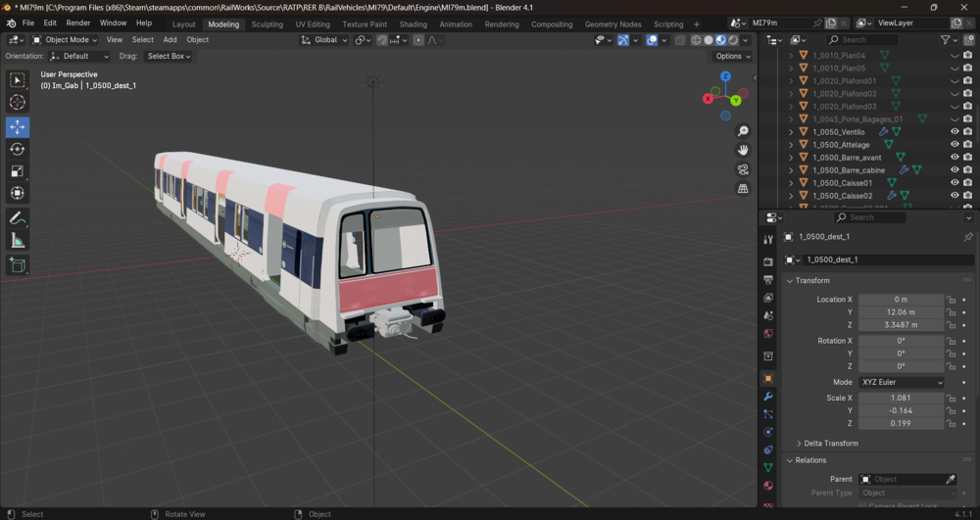Click the Options button in the viewport header
This screenshot has width=980, height=520.
coord(732,56)
